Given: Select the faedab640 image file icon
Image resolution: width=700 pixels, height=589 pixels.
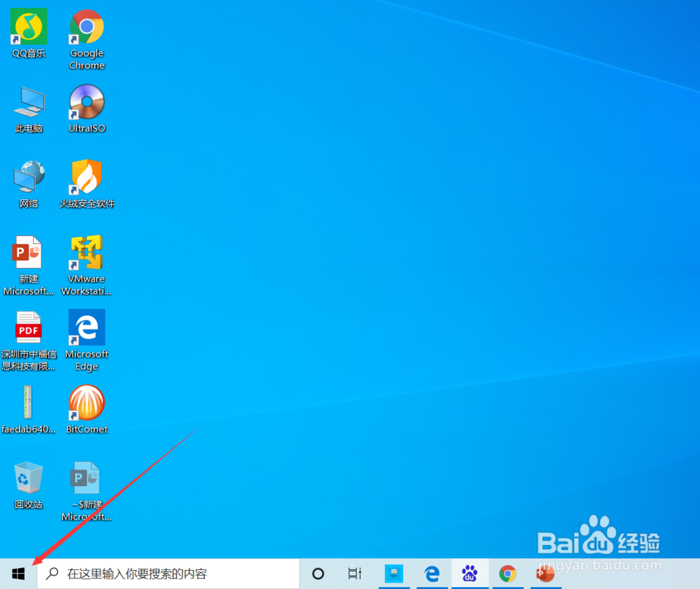Looking at the screenshot, I should tap(29, 410).
